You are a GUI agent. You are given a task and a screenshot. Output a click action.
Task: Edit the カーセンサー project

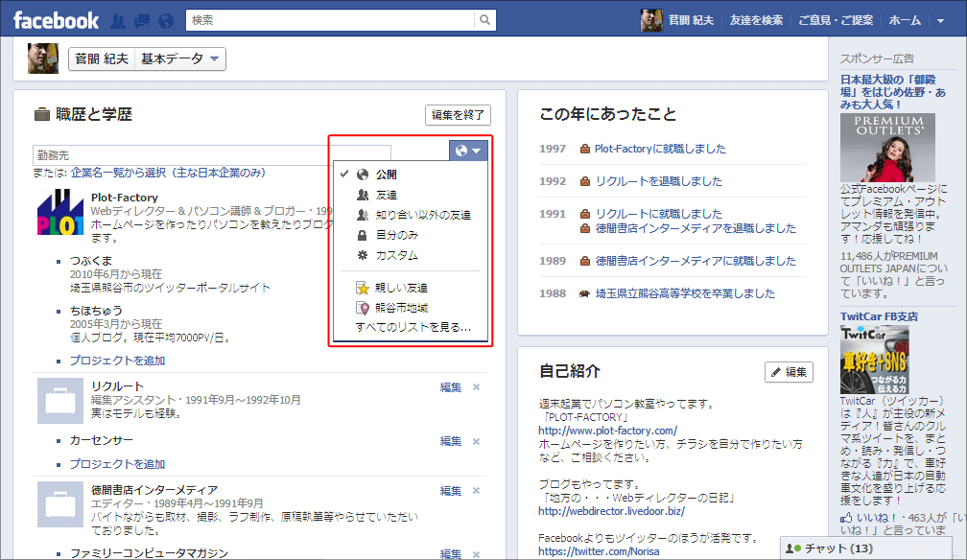pyautogui.click(x=451, y=441)
